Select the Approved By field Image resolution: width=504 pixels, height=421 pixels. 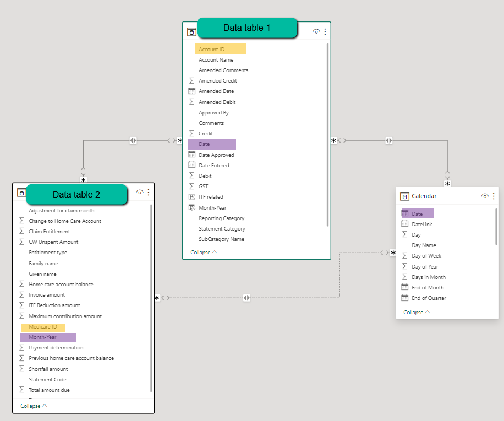tap(213, 112)
